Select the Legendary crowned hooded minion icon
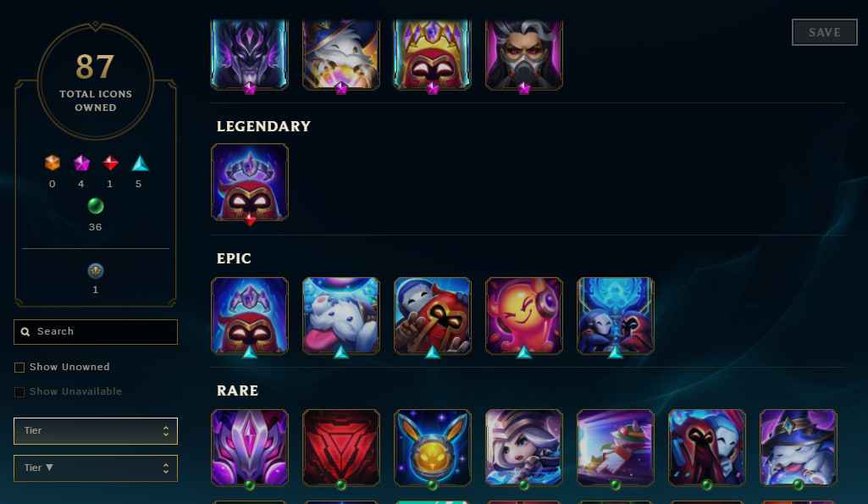Screen dimensions: 868x504 pyautogui.click(x=250, y=182)
